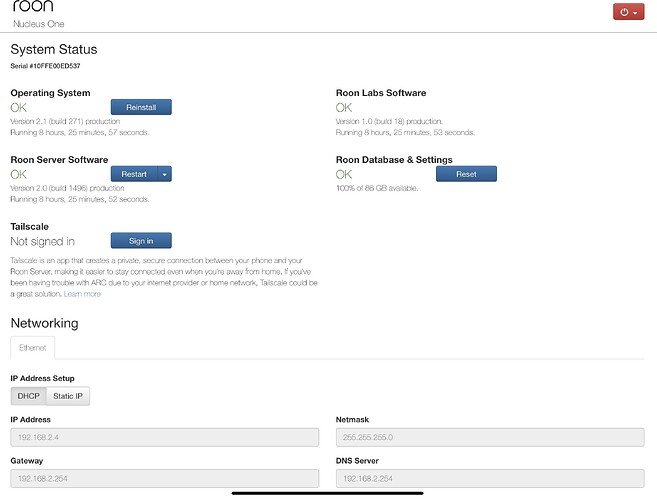The width and height of the screenshot is (657, 499).
Task: Click 'Running 8 hours, 25 minutes, 53 seconds' text
Action: tap(405, 132)
